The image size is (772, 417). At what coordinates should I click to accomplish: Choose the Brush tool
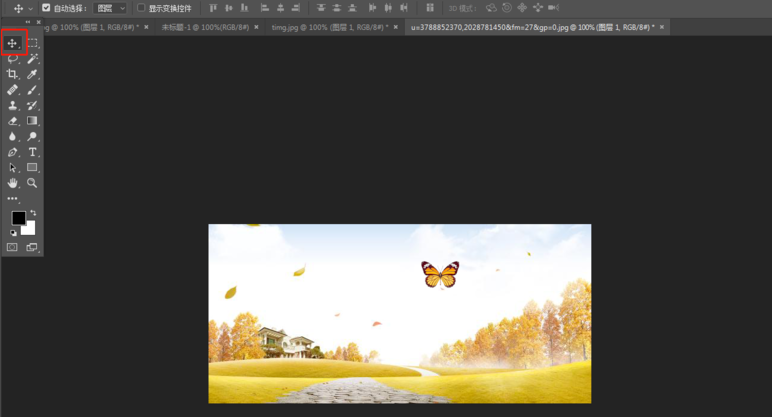(33, 90)
